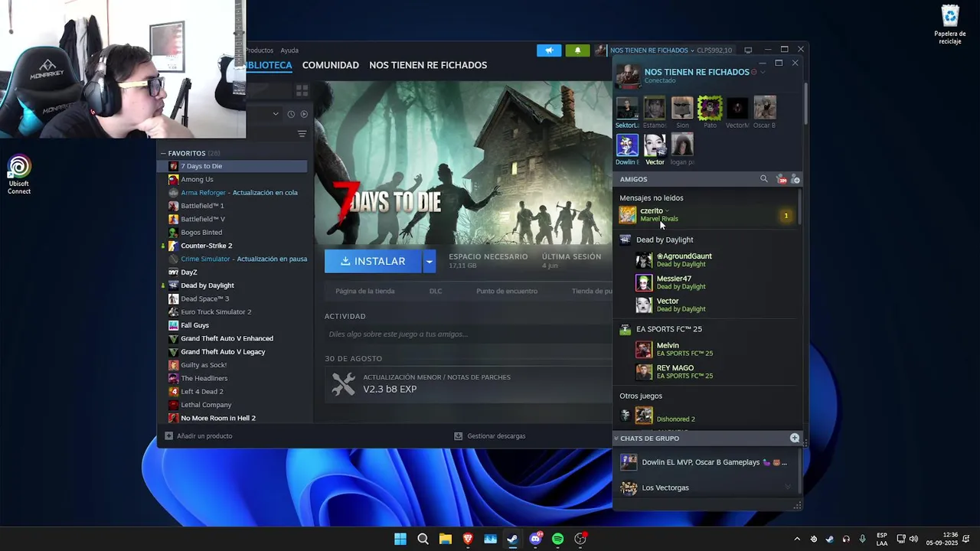Image resolution: width=980 pixels, height=551 pixels.
Task: Create new group chat plus icon
Action: point(795,439)
